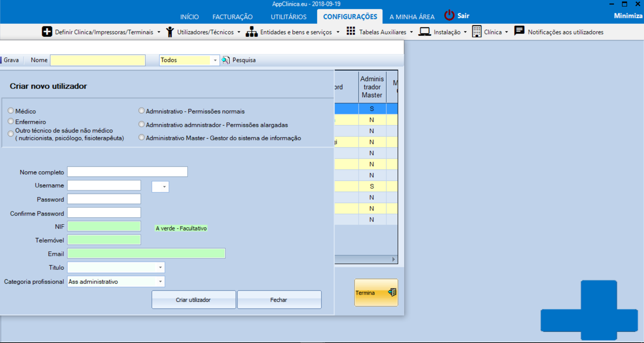The image size is (644, 343).
Task: Expand Entidades e bens e serviços arrow
Action: click(x=338, y=32)
